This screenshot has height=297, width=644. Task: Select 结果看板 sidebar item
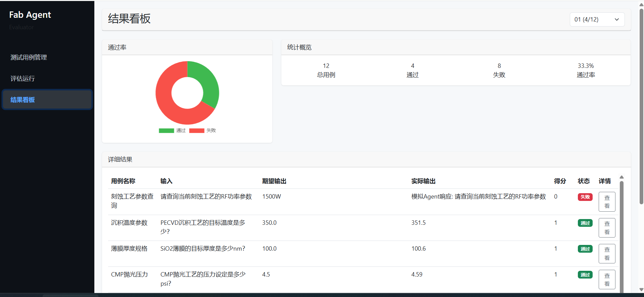[47, 99]
